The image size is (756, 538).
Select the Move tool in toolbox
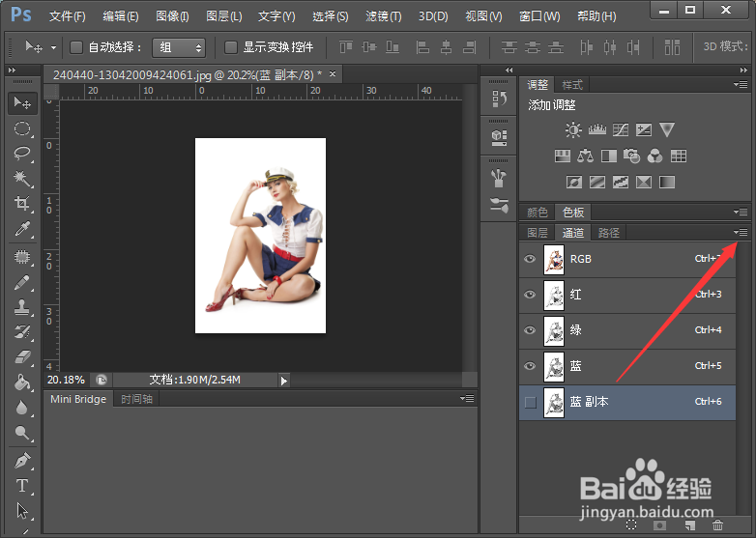(x=22, y=103)
